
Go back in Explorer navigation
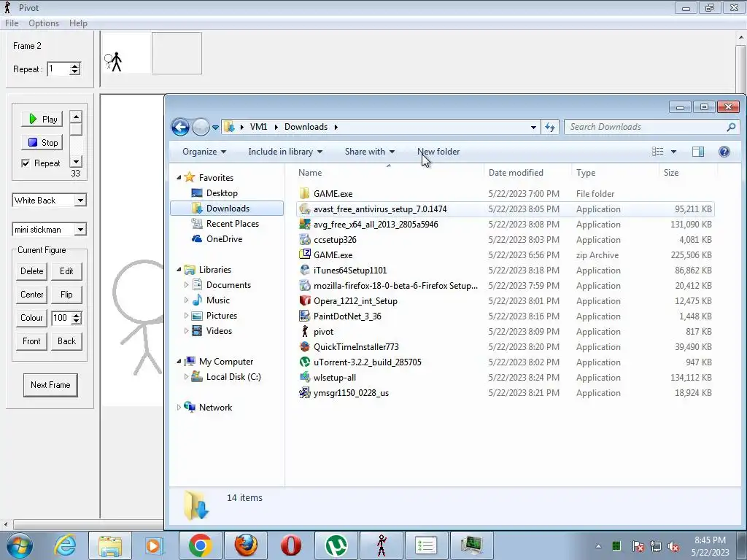[x=181, y=127]
